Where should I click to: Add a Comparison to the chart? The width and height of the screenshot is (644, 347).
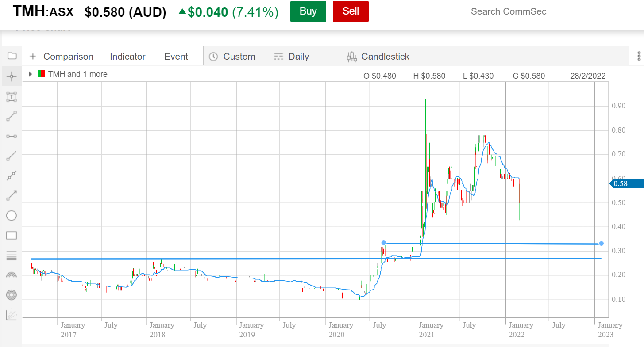[62, 57]
